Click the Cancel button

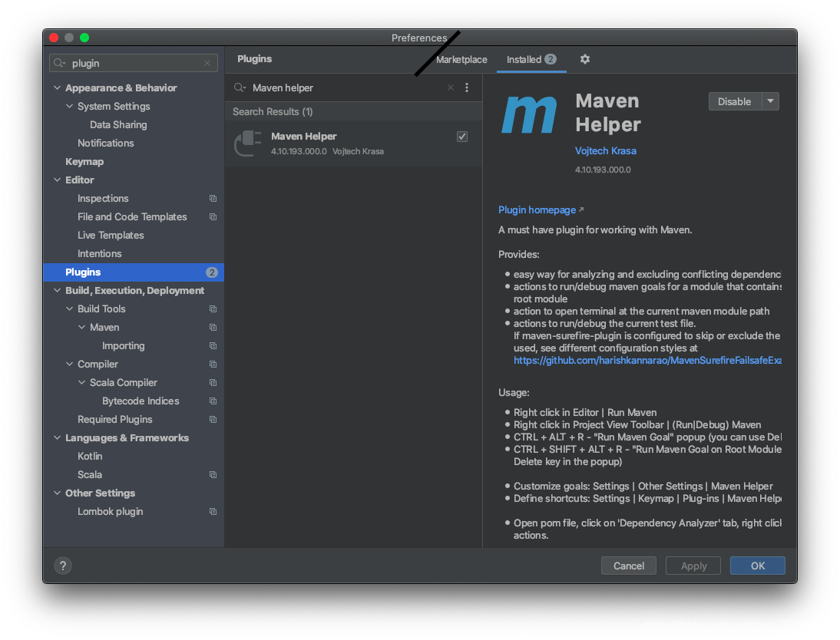[x=628, y=566]
